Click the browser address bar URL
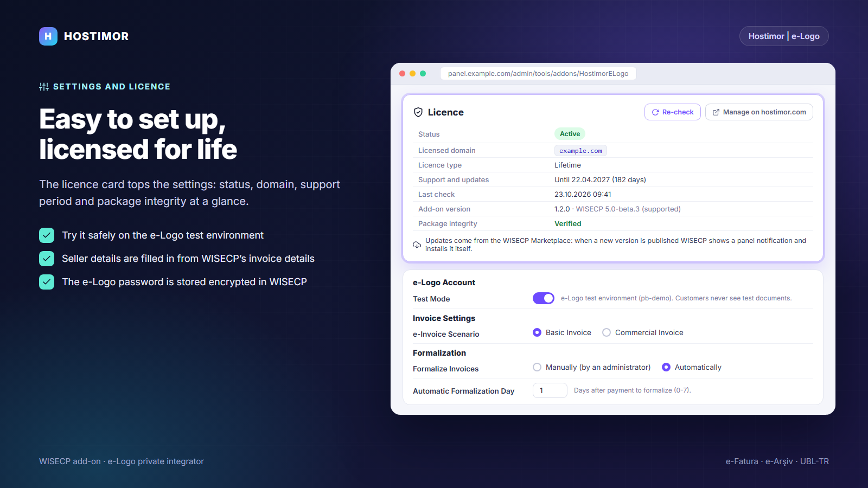Screen dimensions: 868x488 point(538,74)
